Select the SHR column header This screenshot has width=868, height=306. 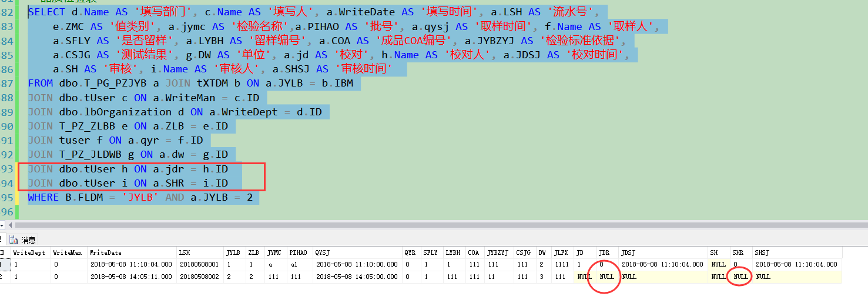pyautogui.click(x=742, y=253)
